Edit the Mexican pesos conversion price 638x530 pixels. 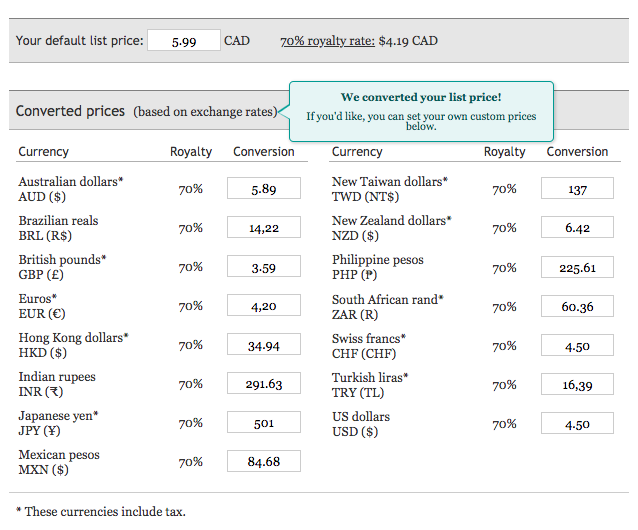(263, 462)
